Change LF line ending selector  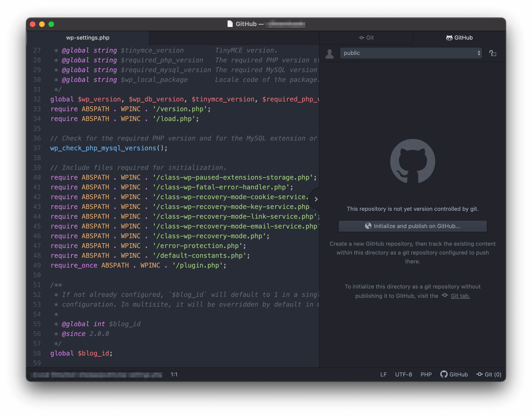(383, 374)
